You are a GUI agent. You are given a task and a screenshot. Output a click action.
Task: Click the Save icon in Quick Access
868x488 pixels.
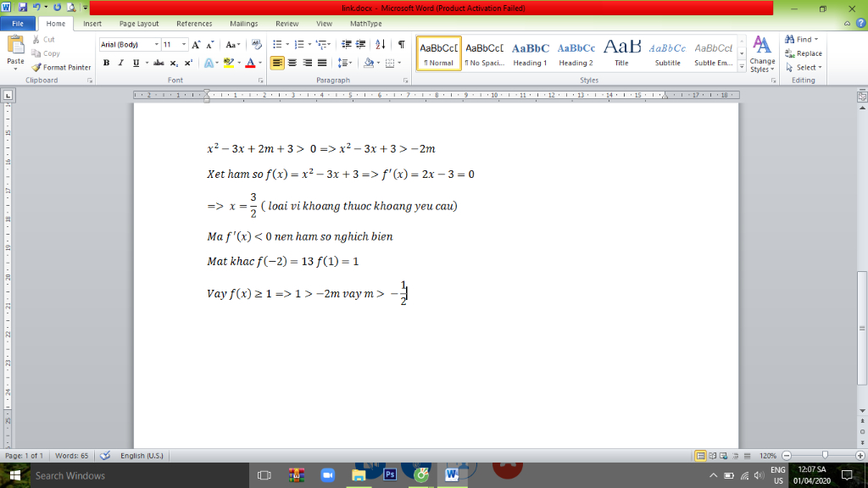[23, 8]
